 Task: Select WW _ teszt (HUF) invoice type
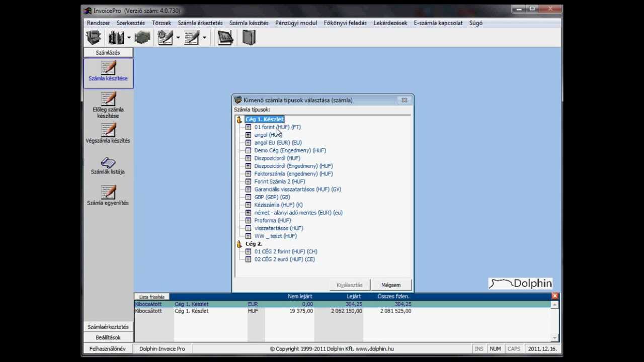[276, 236]
